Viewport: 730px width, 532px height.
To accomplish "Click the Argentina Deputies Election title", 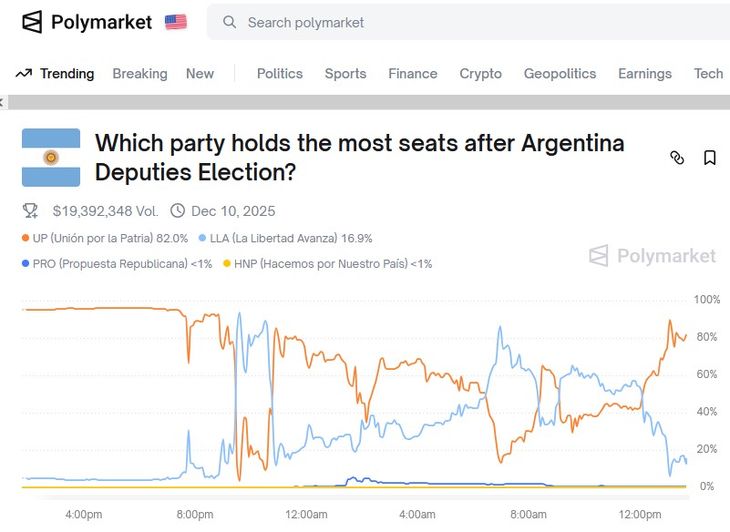I will pyautogui.click(x=360, y=157).
